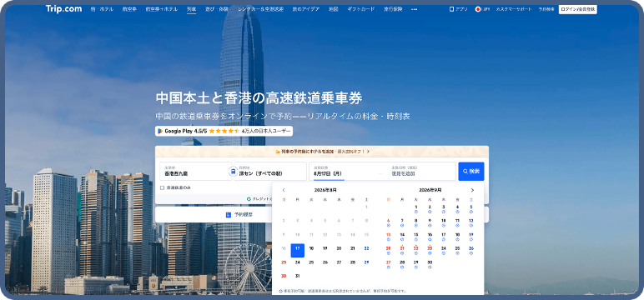Open the 遊び・体験 tab
The image size is (644, 300).
click(217, 9)
